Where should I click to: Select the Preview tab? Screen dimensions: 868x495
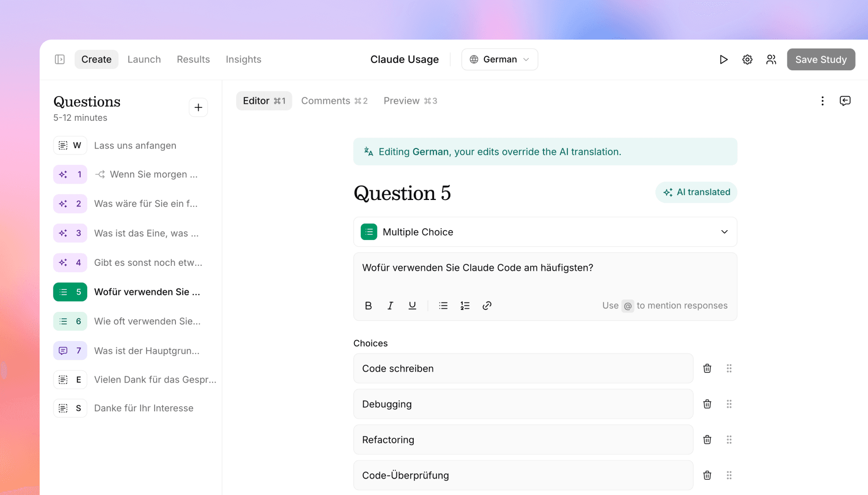point(410,101)
